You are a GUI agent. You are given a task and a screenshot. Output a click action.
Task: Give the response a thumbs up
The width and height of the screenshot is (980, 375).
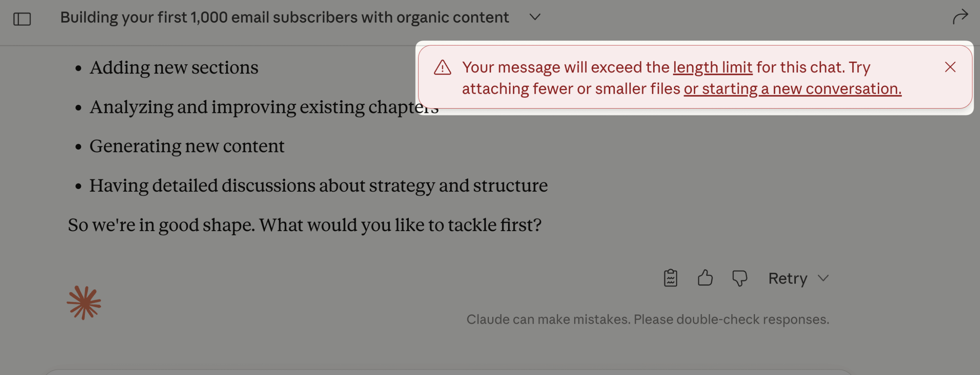pos(705,278)
